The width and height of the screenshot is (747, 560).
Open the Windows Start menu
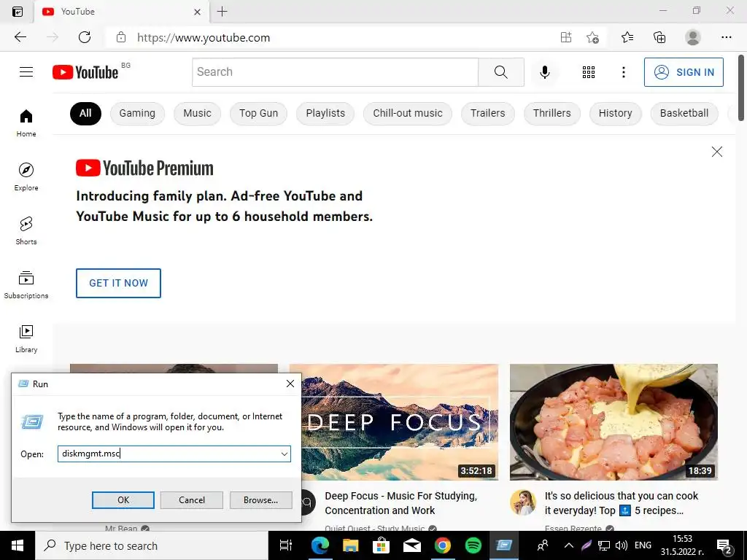pos(18,545)
